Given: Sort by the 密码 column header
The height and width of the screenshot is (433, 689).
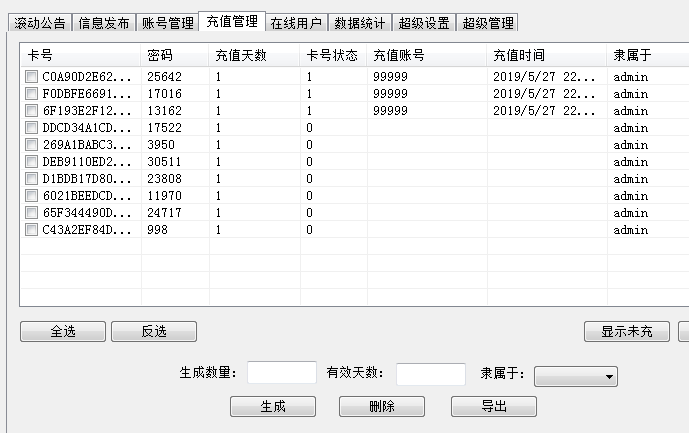Looking at the screenshot, I should 175,55.
